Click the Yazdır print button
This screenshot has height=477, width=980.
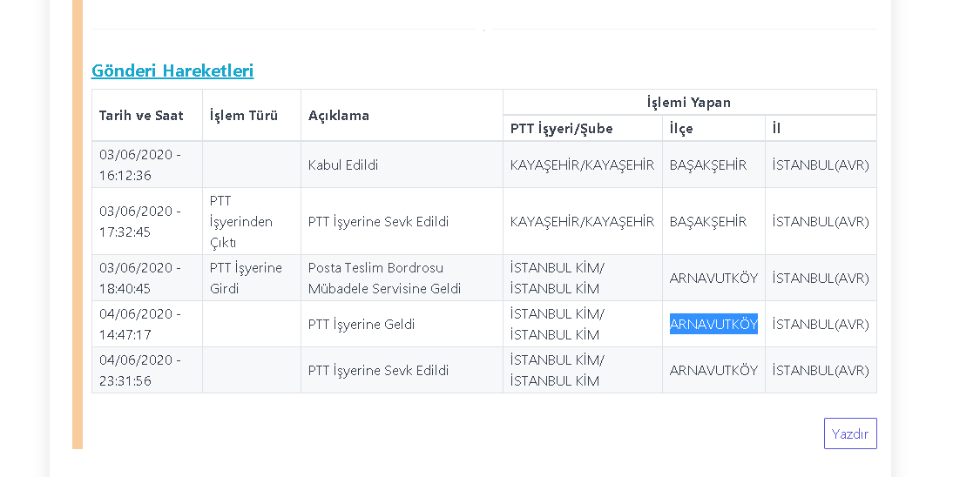(849, 433)
